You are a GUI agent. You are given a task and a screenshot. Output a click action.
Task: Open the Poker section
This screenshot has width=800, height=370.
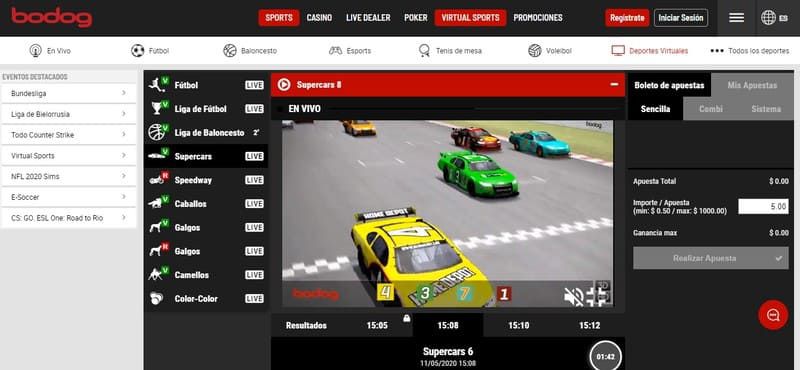[x=416, y=18]
